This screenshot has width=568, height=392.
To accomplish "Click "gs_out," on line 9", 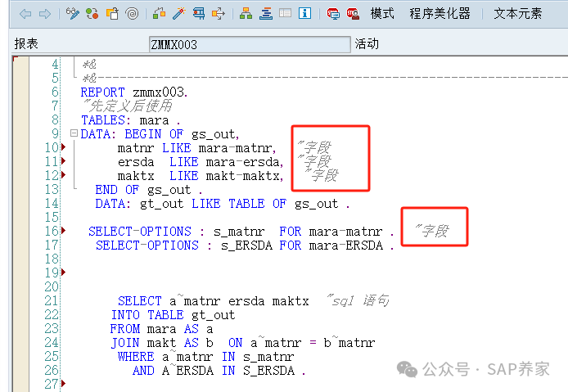I will 215,134.
